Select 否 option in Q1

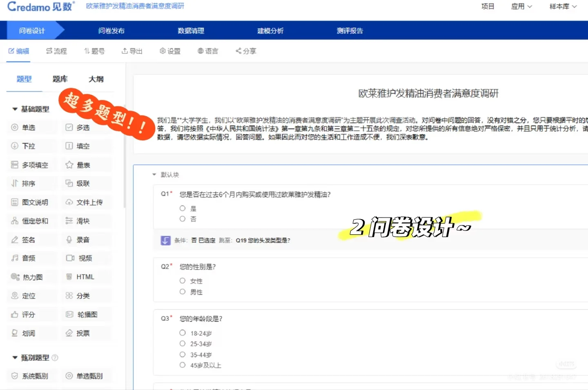tap(183, 219)
